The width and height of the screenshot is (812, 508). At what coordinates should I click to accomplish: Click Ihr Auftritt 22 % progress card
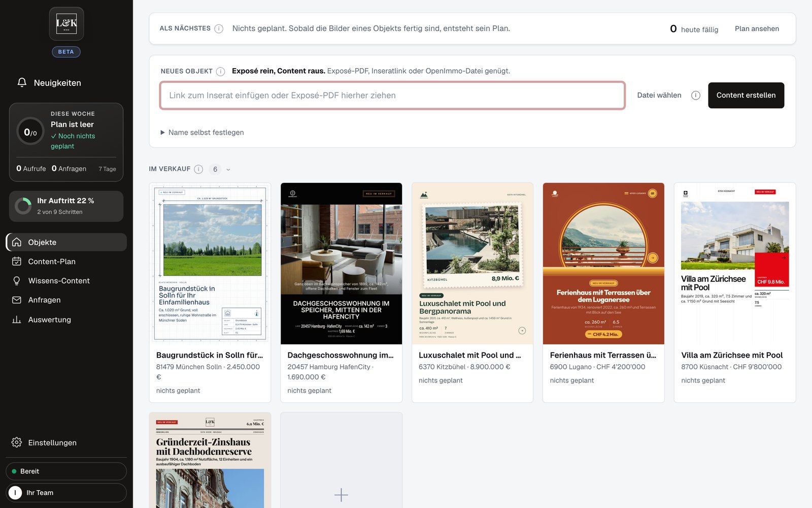tap(66, 206)
